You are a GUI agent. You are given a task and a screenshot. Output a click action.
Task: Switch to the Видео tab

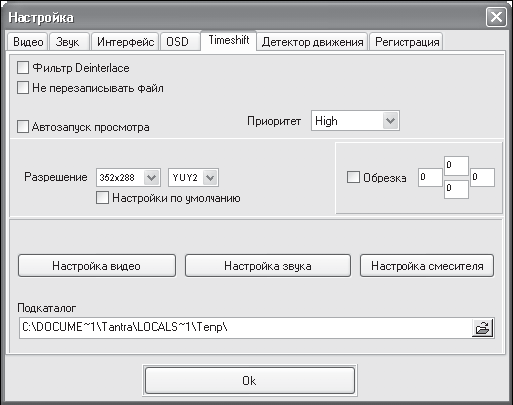point(28,42)
